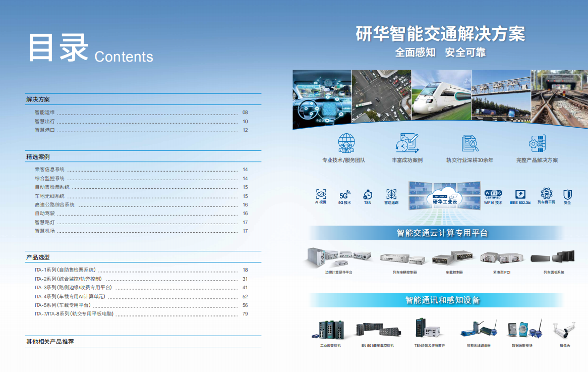The height and width of the screenshot is (372, 588).
Task: Click the 全面感知 安全可靠 subtitle
Action: pyautogui.click(x=440, y=52)
